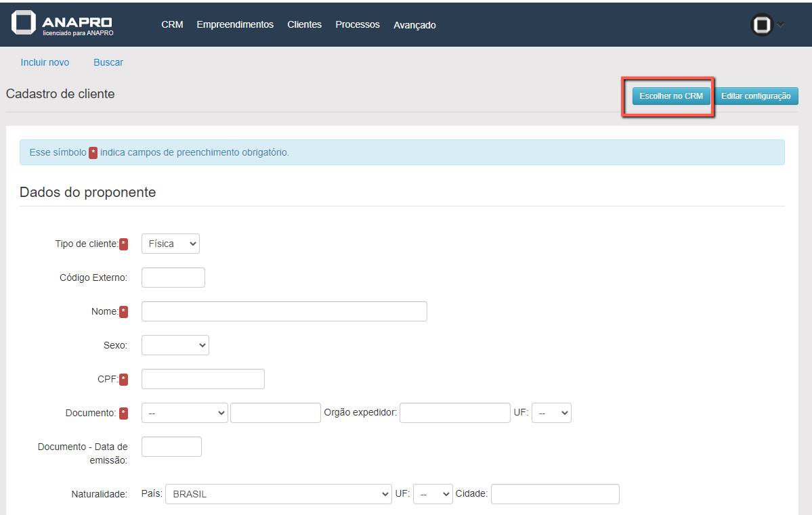Open the Empreendimentos menu
812x515 pixels.
click(x=235, y=24)
